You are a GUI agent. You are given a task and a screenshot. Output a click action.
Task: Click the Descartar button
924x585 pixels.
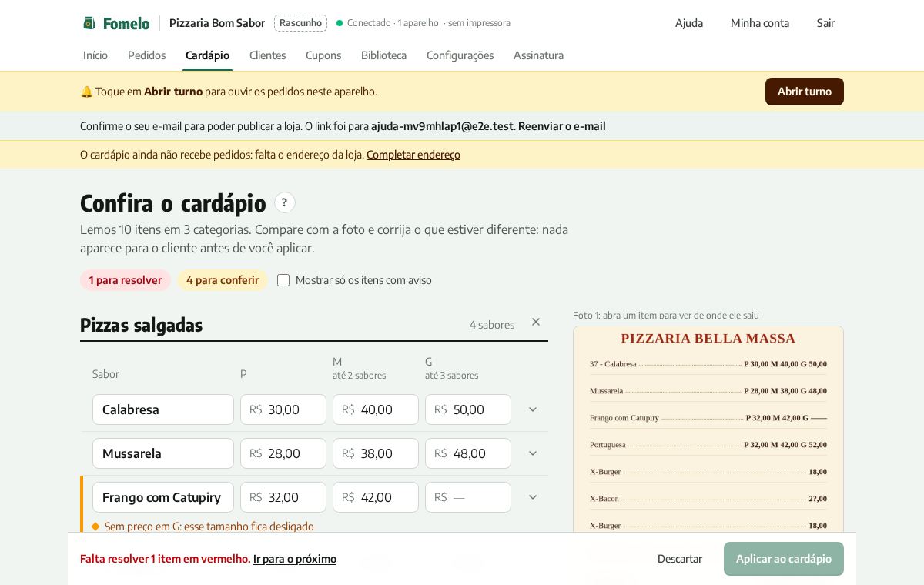pyautogui.click(x=680, y=559)
